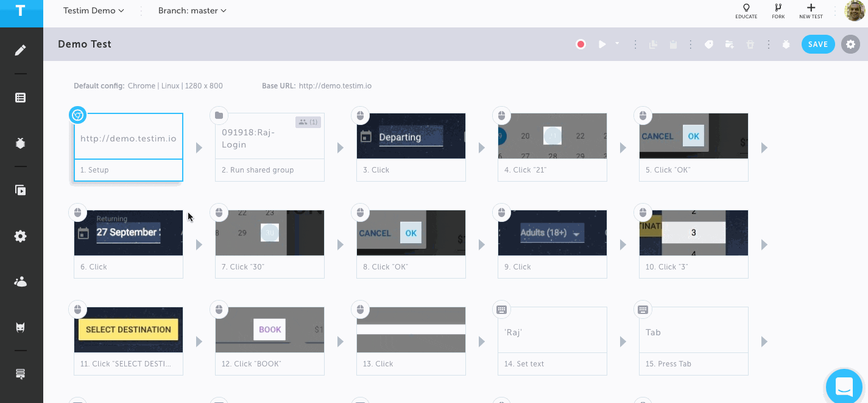Open the test settings gear button
Screen dimensions: 868x403
(x=851, y=45)
